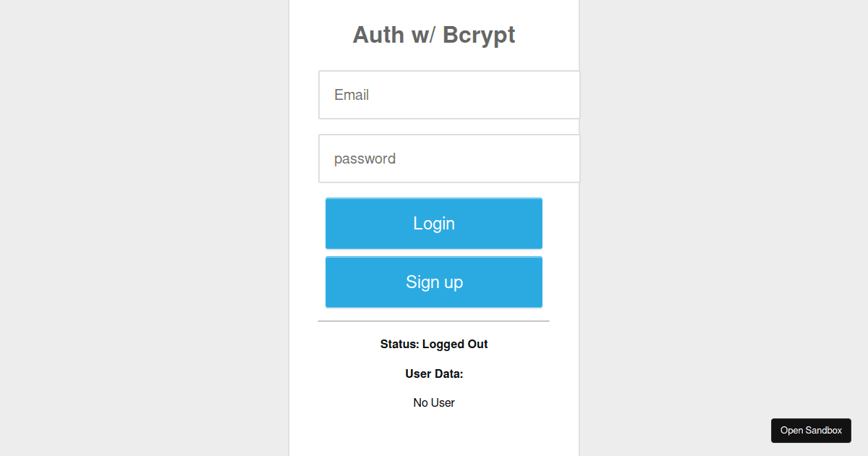Click the 'Auth w/ Bcrypt' heading
This screenshot has height=456, width=868.
click(434, 34)
